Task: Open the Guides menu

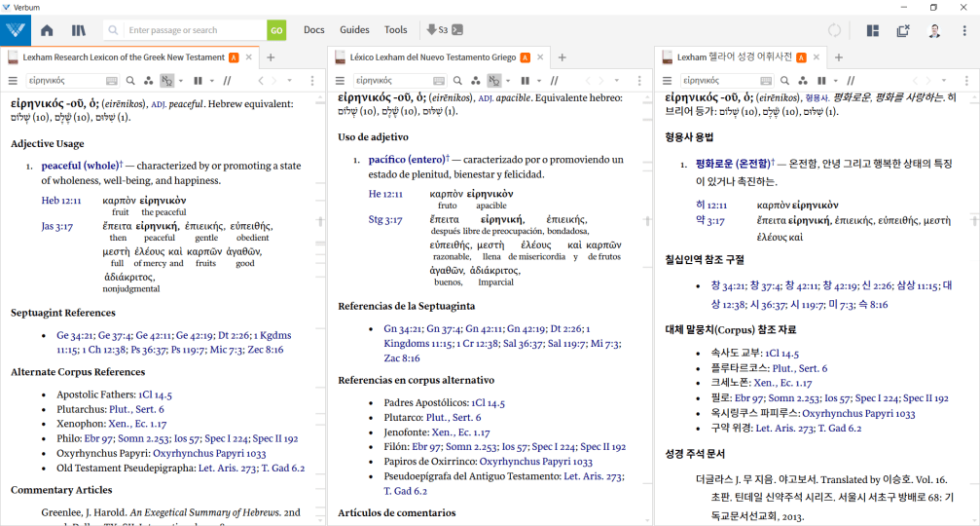Action: 354,30
